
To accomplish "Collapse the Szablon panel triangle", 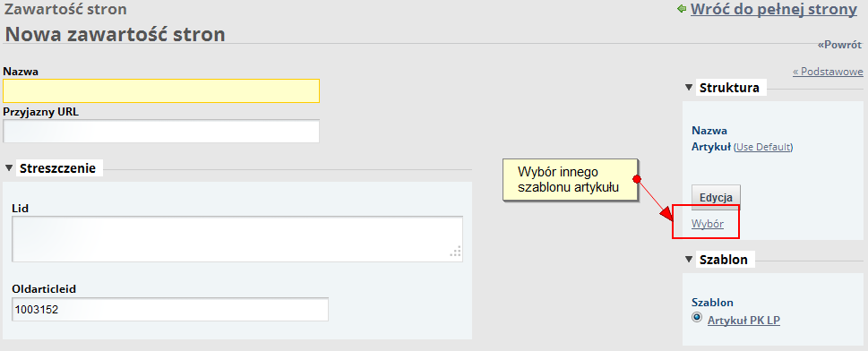I will pyautogui.click(x=689, y=259).
